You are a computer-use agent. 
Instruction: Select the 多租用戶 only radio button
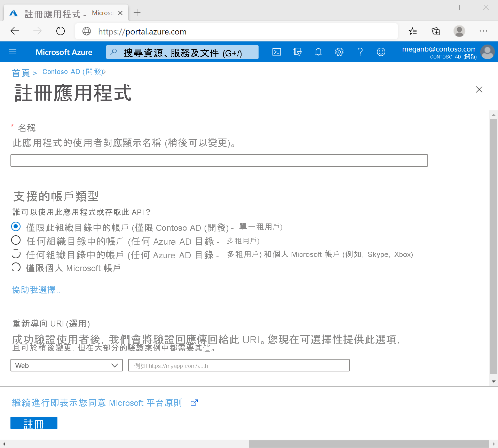tap(16, 240)
